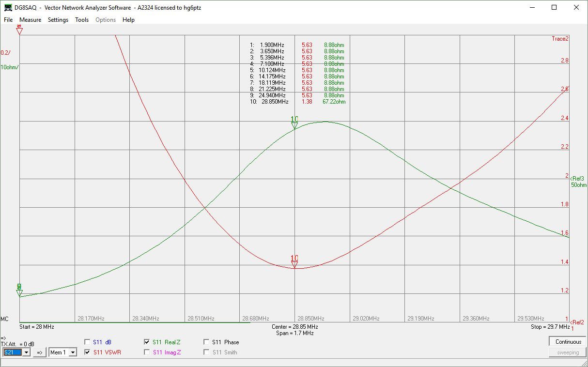The width and height of the screenshot is (588, 367).
Task: Click the green marker at 28 MHz start
Action: click(x=19, y=292)
